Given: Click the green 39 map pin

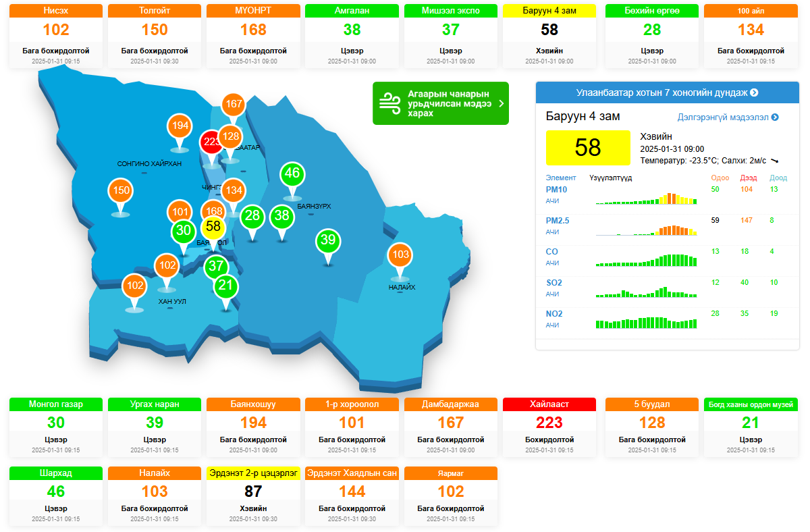Looking at the screenshot, I should (328, 240).
